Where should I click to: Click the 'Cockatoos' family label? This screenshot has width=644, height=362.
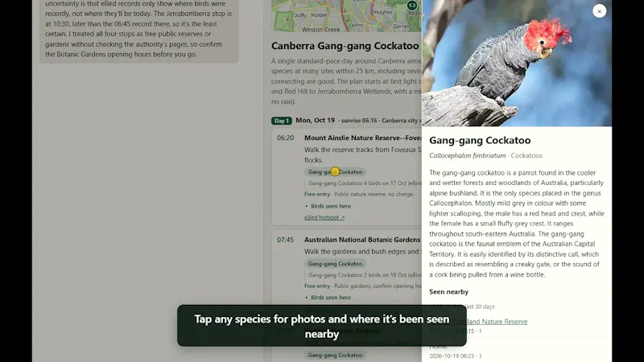(x=526, y=155)
